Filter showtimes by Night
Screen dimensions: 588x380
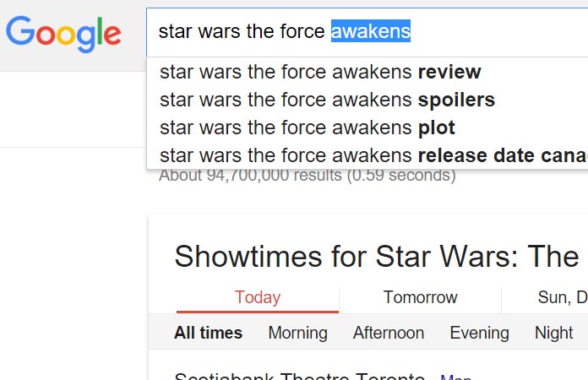pos(553,333)
